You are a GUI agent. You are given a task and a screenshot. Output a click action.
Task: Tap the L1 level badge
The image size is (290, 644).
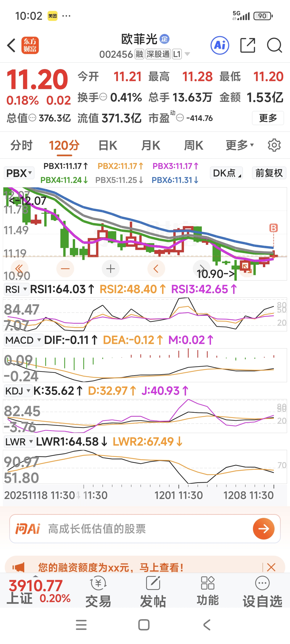(x=177, y=54)
